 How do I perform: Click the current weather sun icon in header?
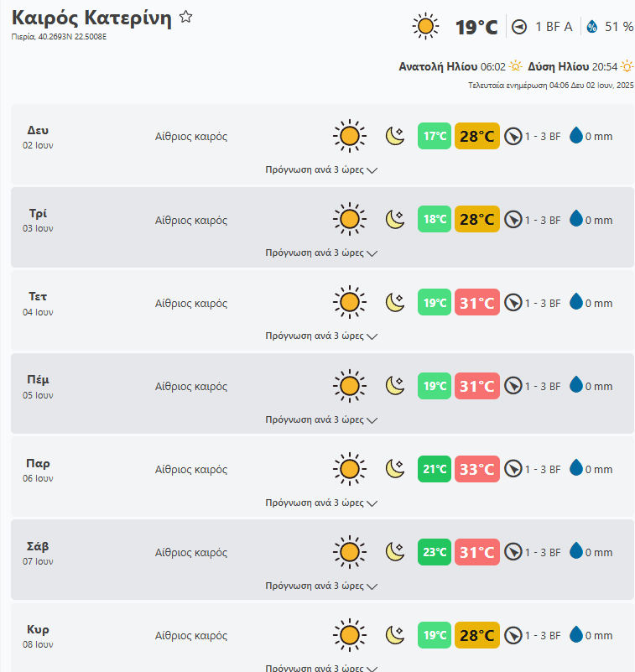pos(426,27)
